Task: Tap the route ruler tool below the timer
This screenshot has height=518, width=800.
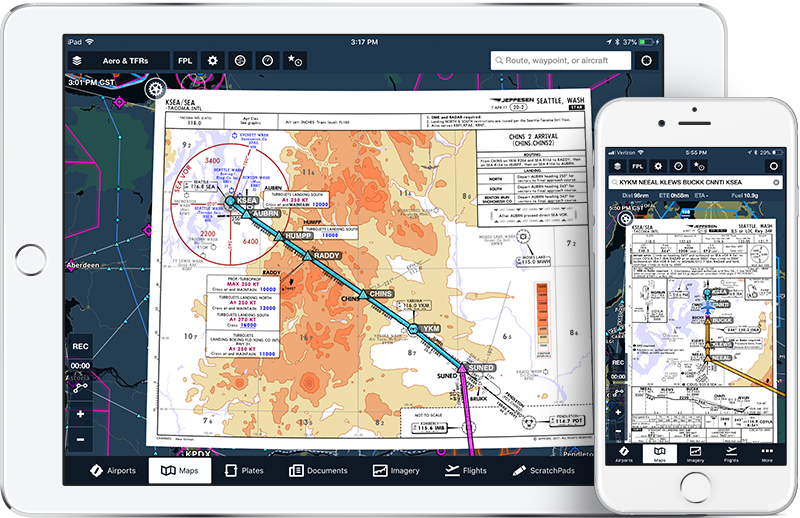Action: tap(81, 386)
